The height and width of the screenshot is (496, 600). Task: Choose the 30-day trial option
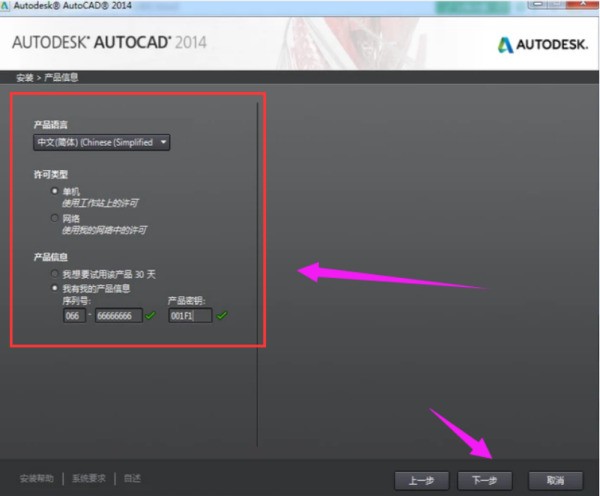click(x=54, y=273)
